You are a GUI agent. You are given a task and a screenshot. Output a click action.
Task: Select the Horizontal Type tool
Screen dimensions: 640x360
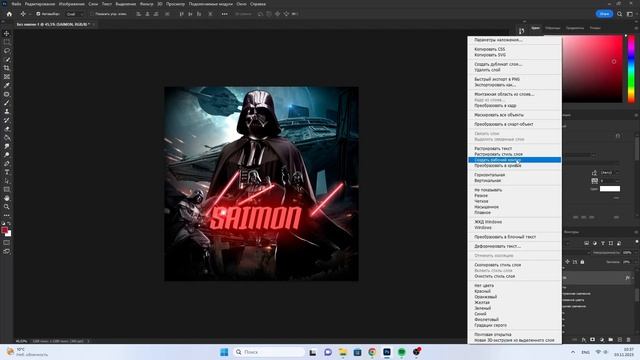pos(7,172)
